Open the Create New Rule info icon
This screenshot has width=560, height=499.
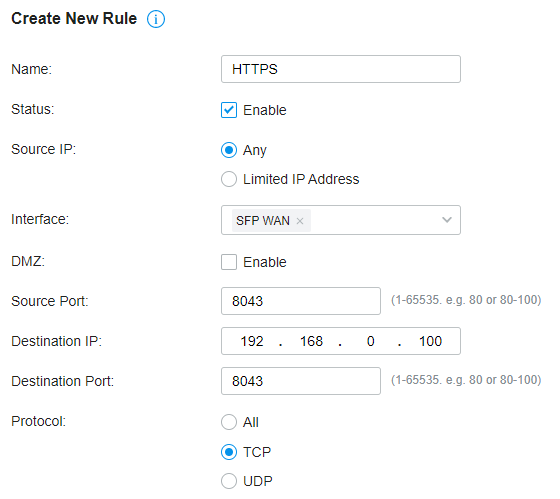[156, 19]
